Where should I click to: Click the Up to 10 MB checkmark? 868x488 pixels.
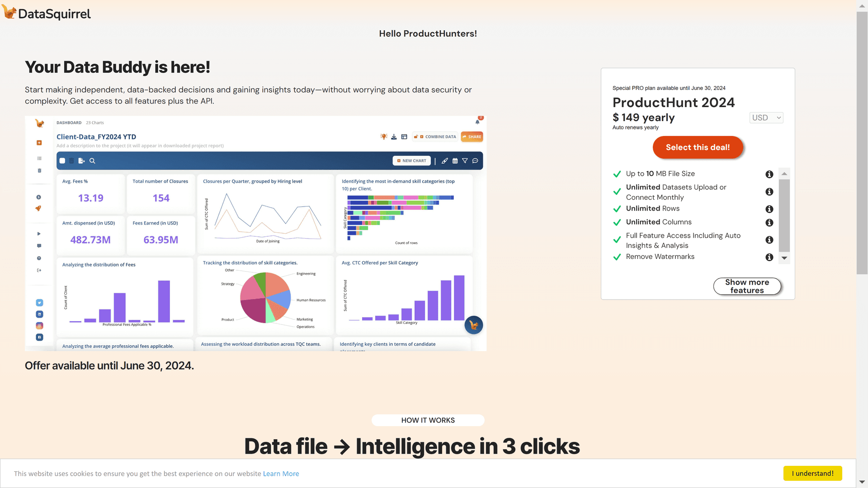pos(617,174)
